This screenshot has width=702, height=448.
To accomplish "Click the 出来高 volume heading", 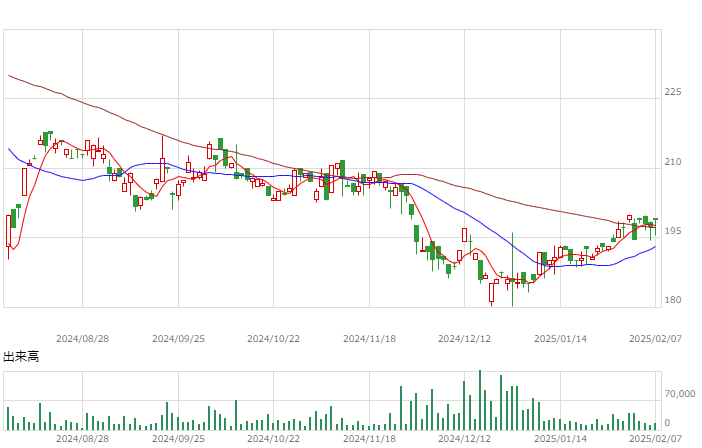I will coord(21,357).
